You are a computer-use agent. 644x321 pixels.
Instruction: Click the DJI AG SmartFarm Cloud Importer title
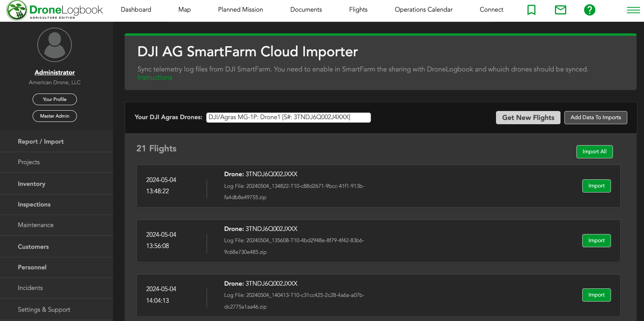tap(247, 52)
